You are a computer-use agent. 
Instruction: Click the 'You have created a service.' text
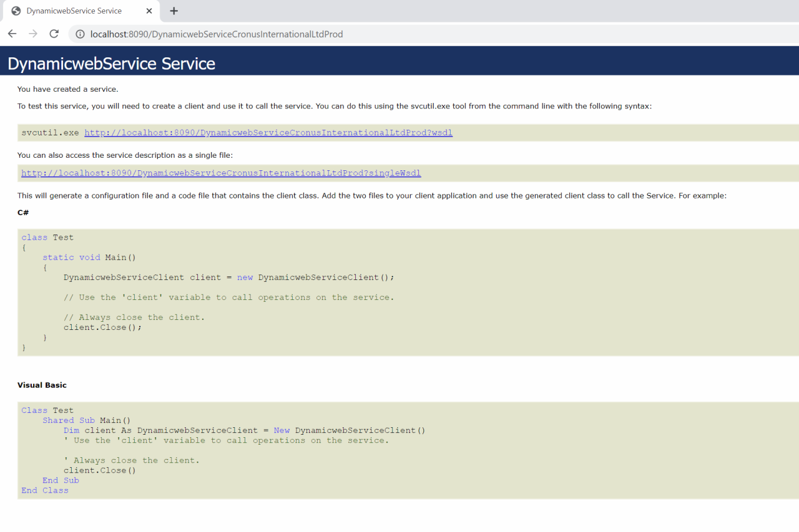(x=67, y=89)
